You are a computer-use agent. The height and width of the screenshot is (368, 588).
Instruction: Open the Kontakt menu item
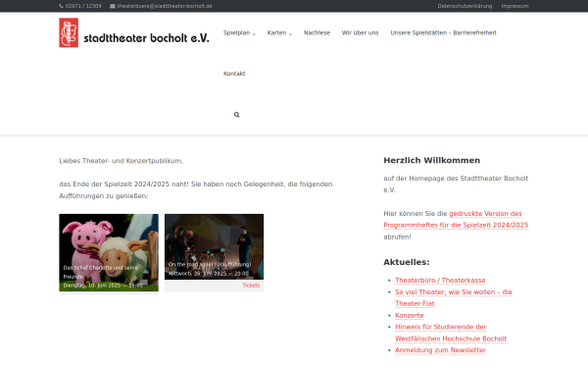234,74
